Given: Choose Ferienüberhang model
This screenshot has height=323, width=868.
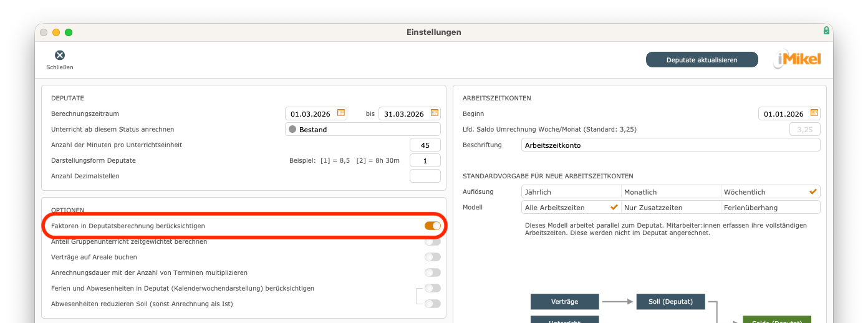Looking at the screenshot, I should tap(771, 207).
